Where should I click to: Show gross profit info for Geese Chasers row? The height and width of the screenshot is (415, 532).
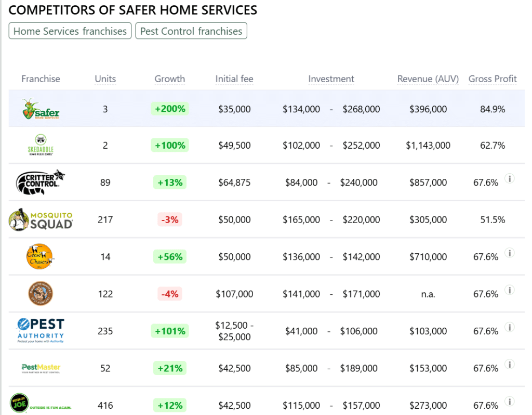510,253
